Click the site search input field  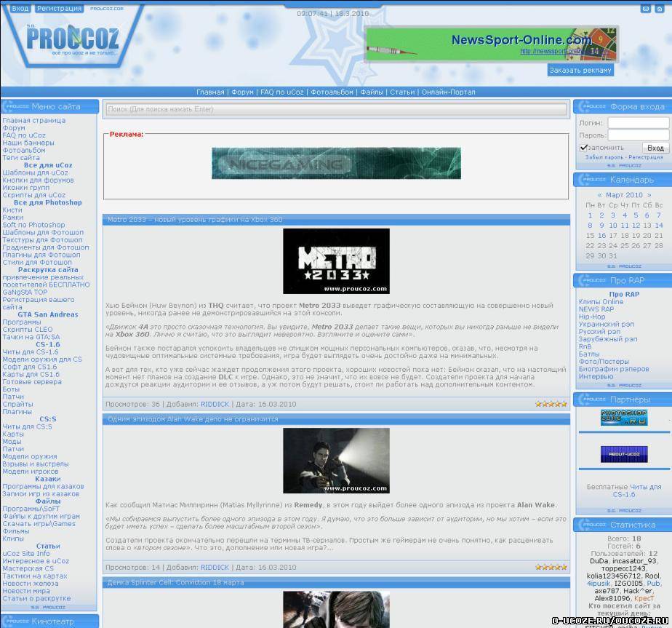click(x=335, y=109)
